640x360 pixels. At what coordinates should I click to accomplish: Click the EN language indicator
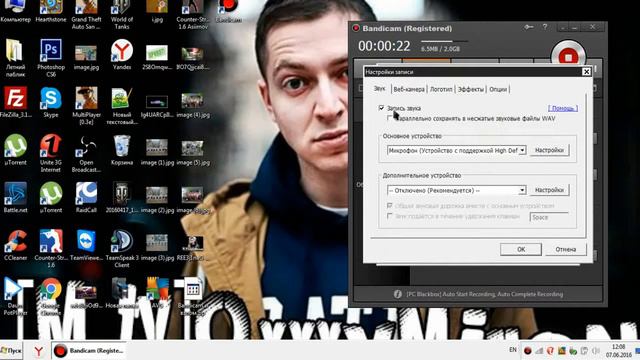click(513, 350)
